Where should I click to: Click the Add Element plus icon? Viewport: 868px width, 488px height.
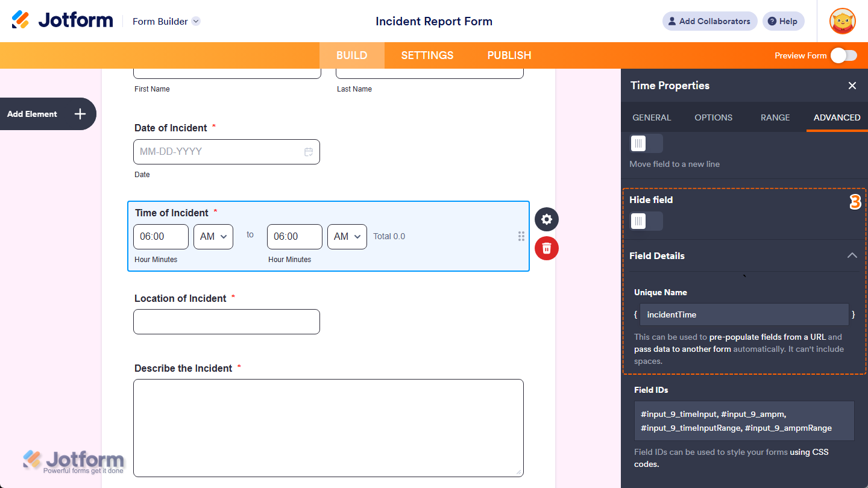click(80, 114)
